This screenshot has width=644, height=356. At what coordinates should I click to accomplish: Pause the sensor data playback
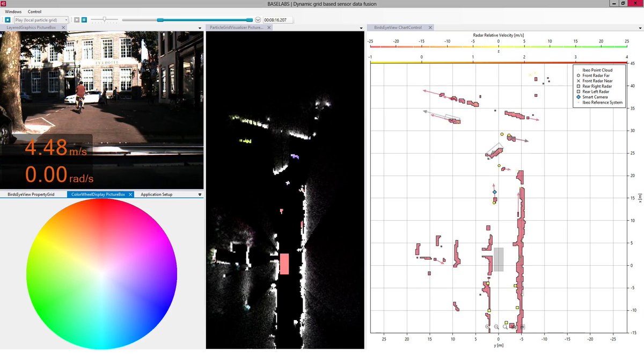point(84,19)
